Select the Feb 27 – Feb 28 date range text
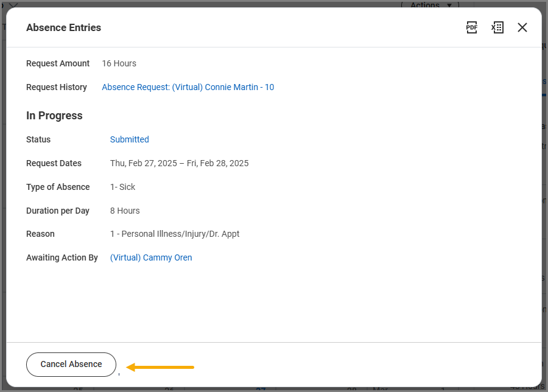 [179, 163]
